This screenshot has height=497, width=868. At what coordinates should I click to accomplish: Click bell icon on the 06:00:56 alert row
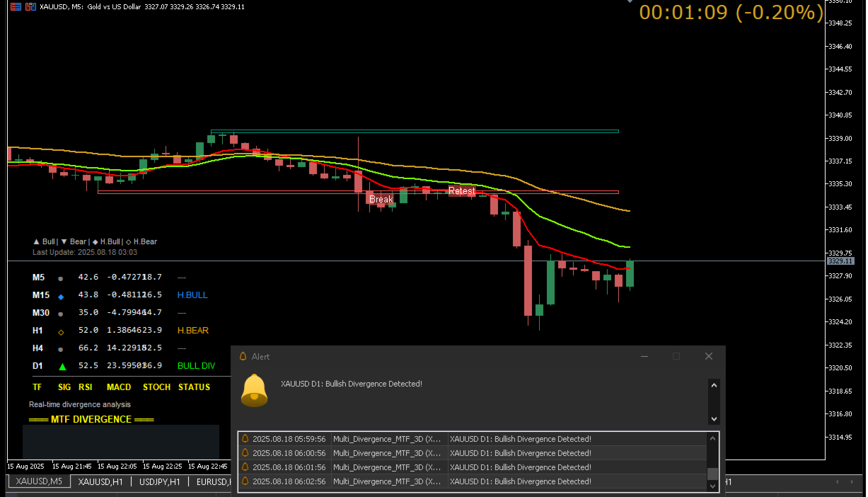pyautogui.click(x=245, y=453)
